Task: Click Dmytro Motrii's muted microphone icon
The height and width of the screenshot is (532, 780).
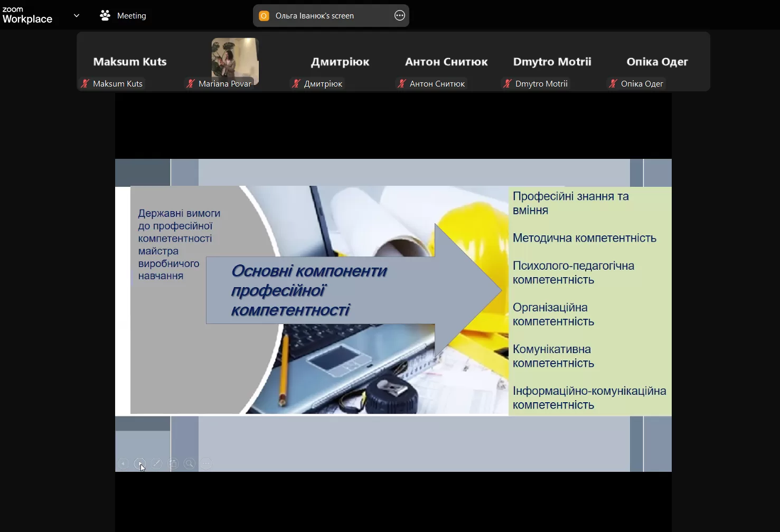Action: [x=508, y=83]
